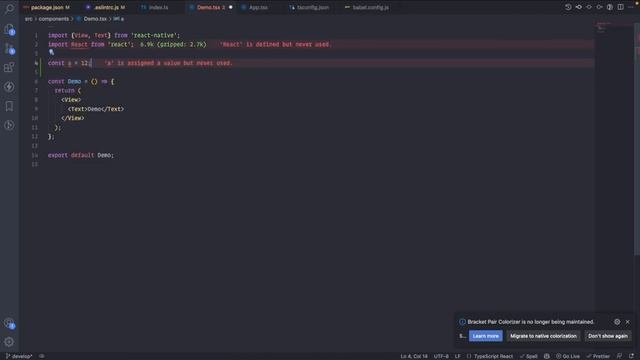The height and width of the screenshot is (360, 640).
Task: Open the Bookmarks view
Action: pos(9,106)
